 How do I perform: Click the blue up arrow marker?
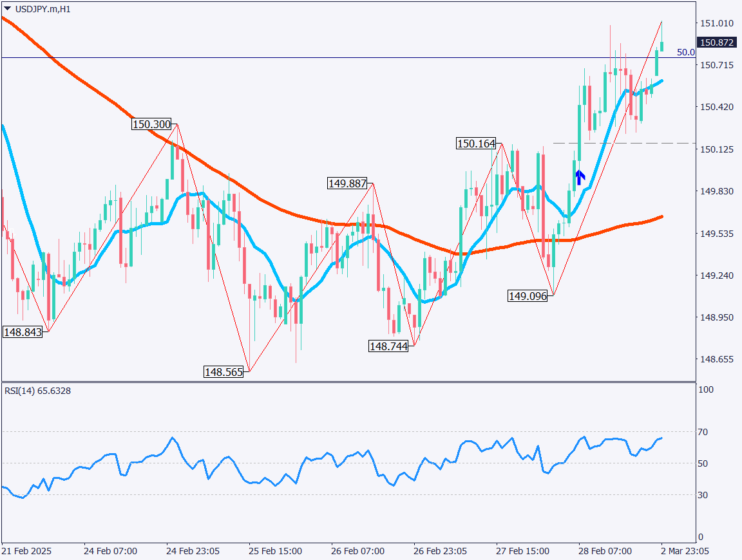(x=579, y=178)
